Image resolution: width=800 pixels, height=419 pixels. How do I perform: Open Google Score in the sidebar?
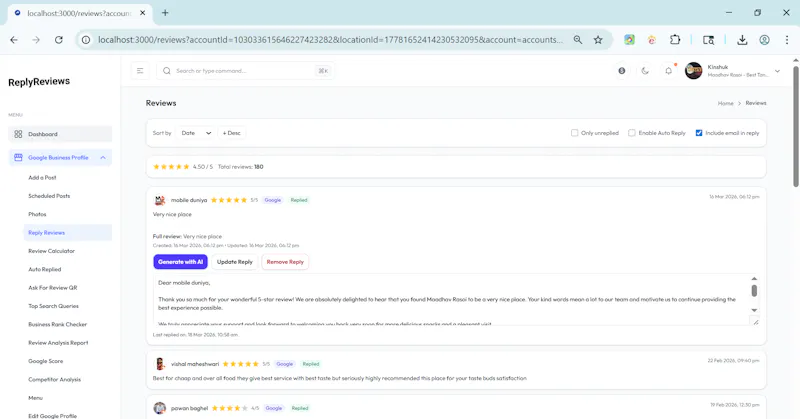pos(45,361)
